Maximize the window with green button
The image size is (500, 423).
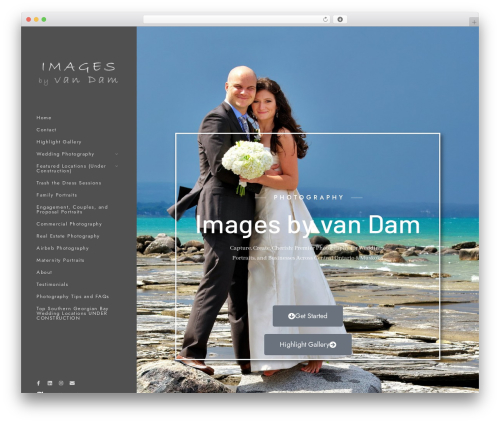coord(44,19)
